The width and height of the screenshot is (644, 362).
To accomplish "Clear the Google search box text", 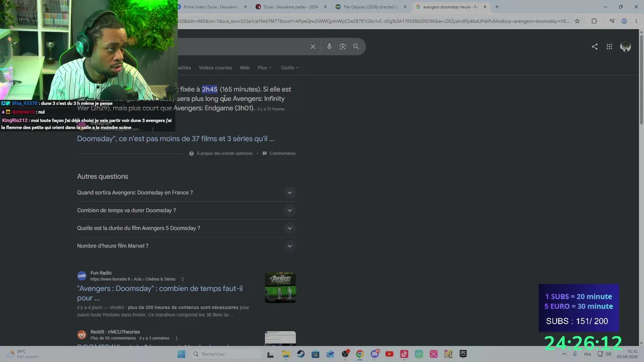I will coord(313,47).
